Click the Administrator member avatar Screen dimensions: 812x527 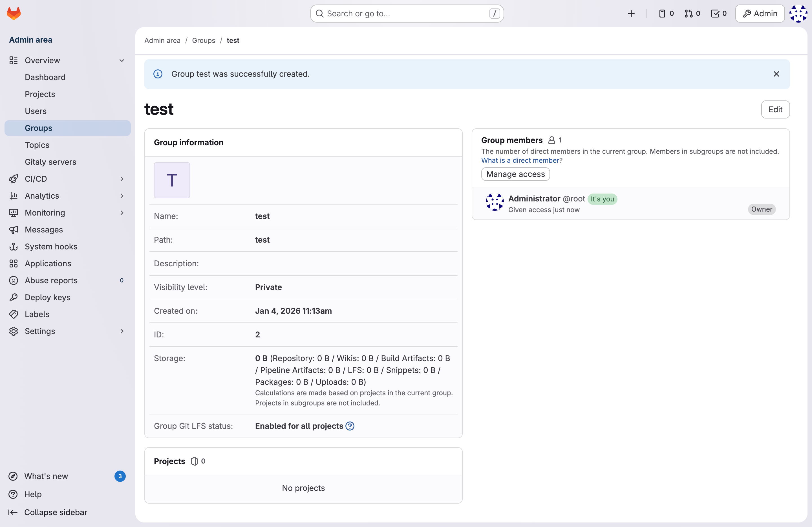click(x=494, y=202)
